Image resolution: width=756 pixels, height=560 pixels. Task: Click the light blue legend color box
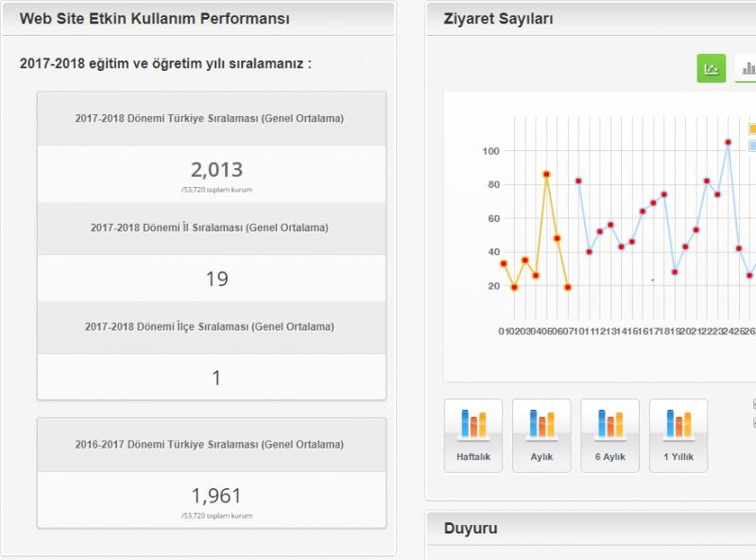(x=752, y=145)
